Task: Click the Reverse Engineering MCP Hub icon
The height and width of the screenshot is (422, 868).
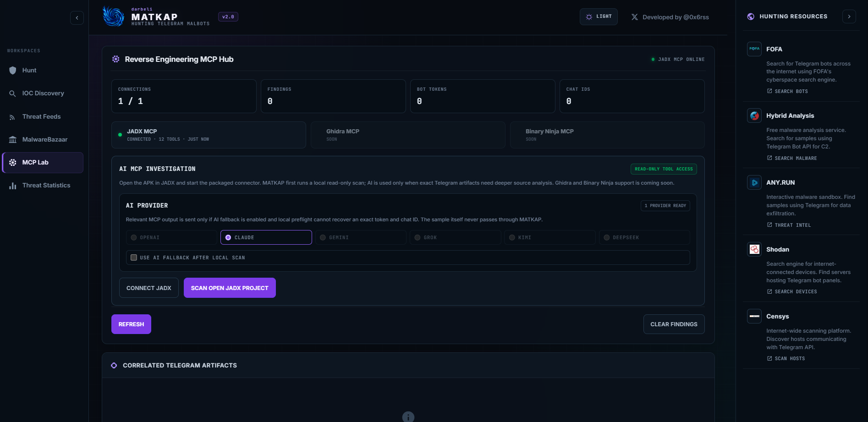Action: [x=116, y=59]
